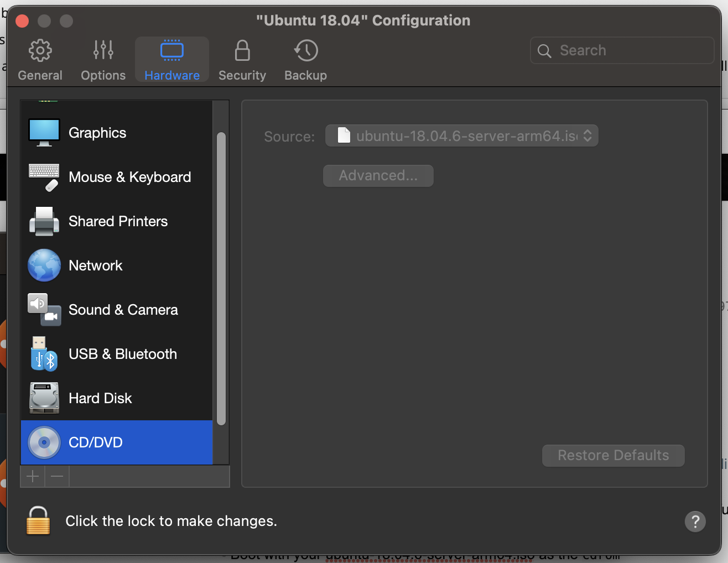This screenshot has height=563, width=728.
Task: Click the minus button to remove hardware
Action: (57, 476)
